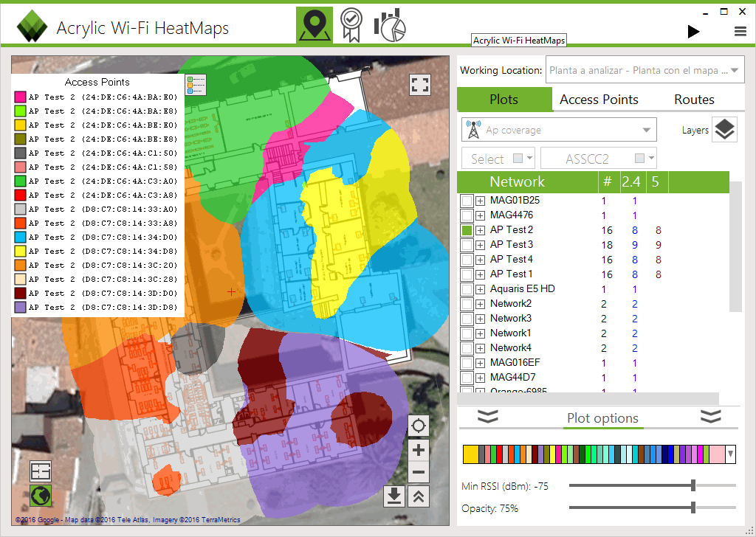756x537 pixels.
Task: Expand the AP Test 4 tree node
Action: (x=480, y=260)
